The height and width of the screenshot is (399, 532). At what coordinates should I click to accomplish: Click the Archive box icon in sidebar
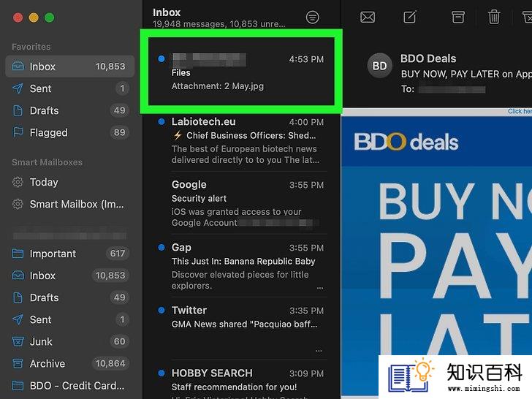(x=18, y=363)
